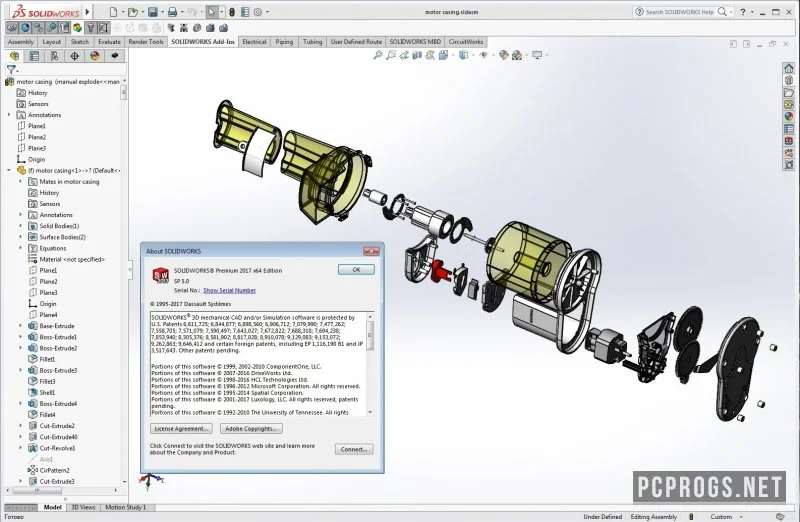The image size is (800, 522).
Task: Click the Previous View icon
Action: (404, 55)
